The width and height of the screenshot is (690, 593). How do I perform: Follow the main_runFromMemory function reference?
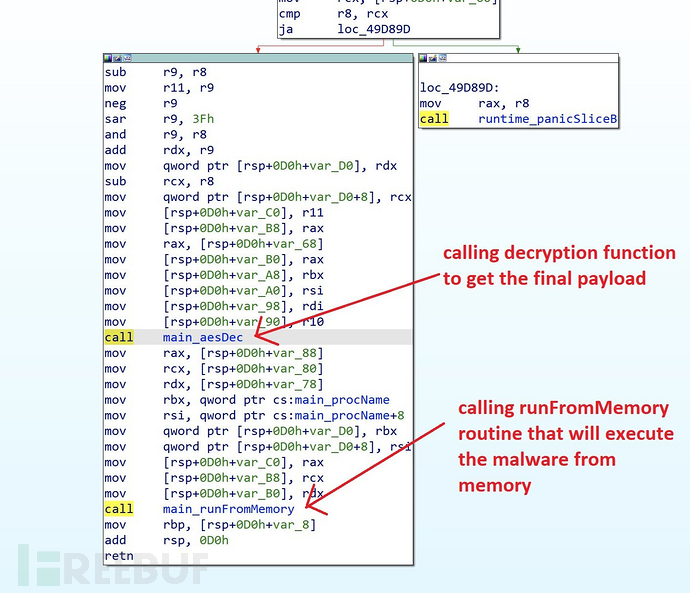(x=228, y=509)
